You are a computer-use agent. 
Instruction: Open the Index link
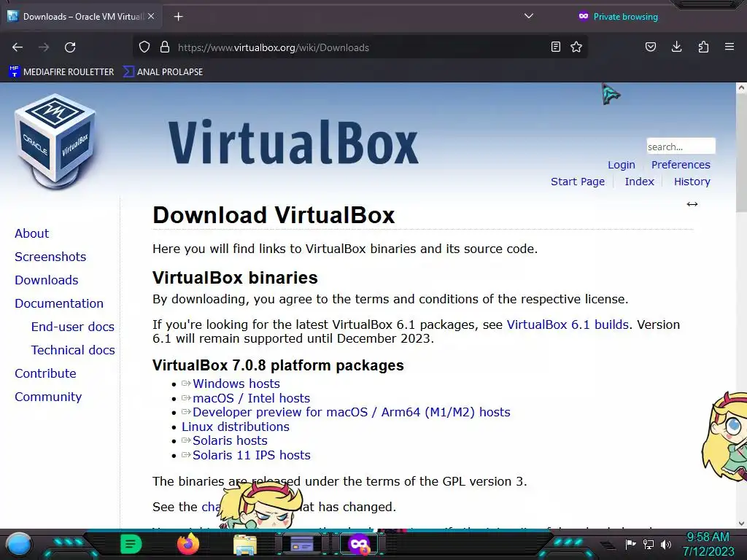(x=639, y=182)
